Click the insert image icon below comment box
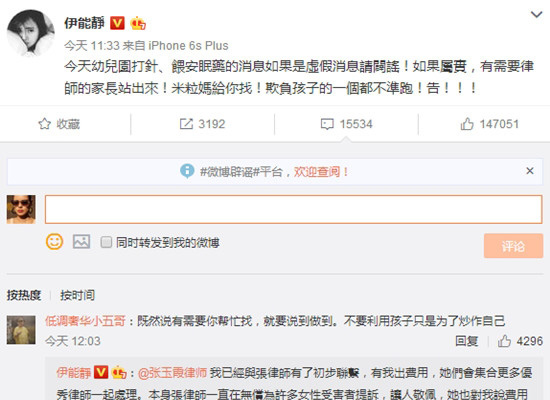The image size is (550, 400). (81, 242)
